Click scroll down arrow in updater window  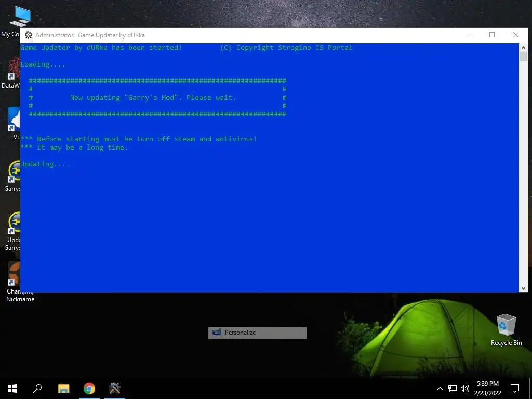(x=523, y=288)
